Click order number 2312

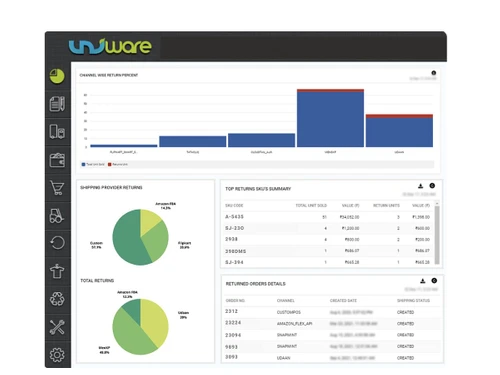point(232,311)
